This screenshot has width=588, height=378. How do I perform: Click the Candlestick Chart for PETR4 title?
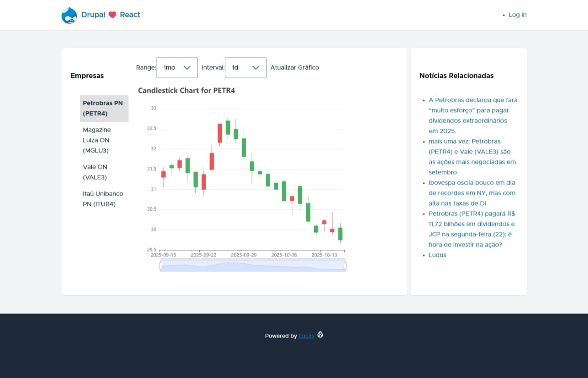(x=187, y=90)
